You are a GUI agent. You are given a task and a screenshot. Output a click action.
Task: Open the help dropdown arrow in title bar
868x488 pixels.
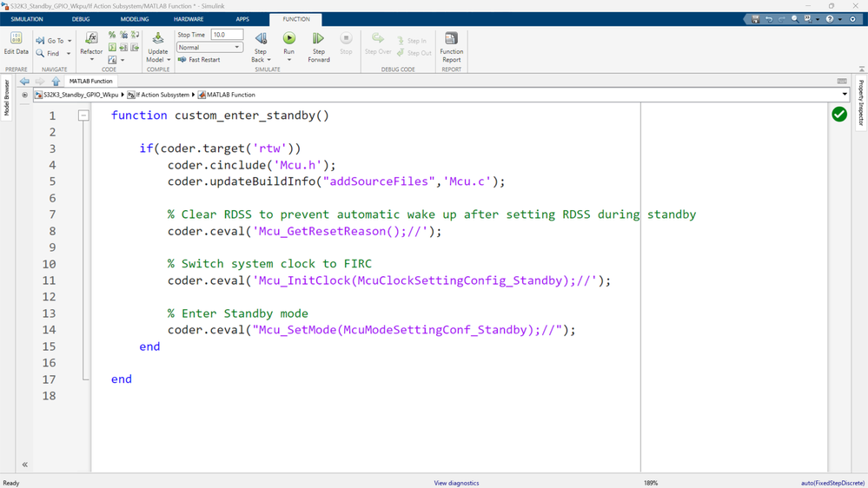click(x=840, y=19)
